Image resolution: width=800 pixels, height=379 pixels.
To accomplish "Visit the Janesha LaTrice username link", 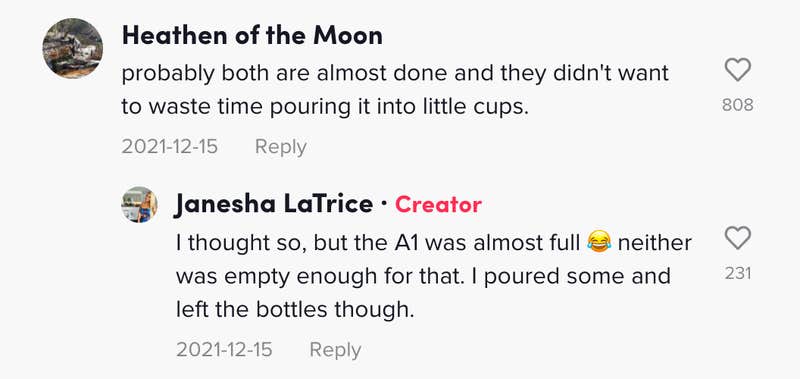I will pos(273,205).
